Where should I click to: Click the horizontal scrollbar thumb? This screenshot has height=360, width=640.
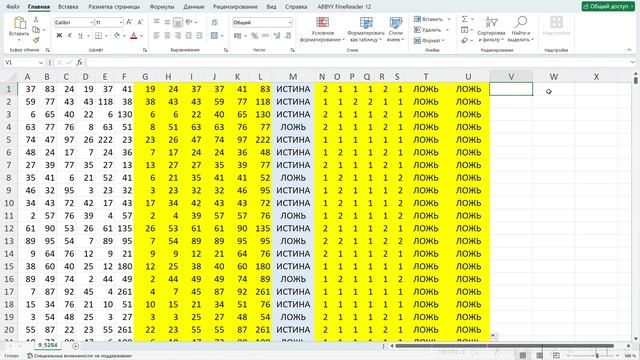coord(504,346)
